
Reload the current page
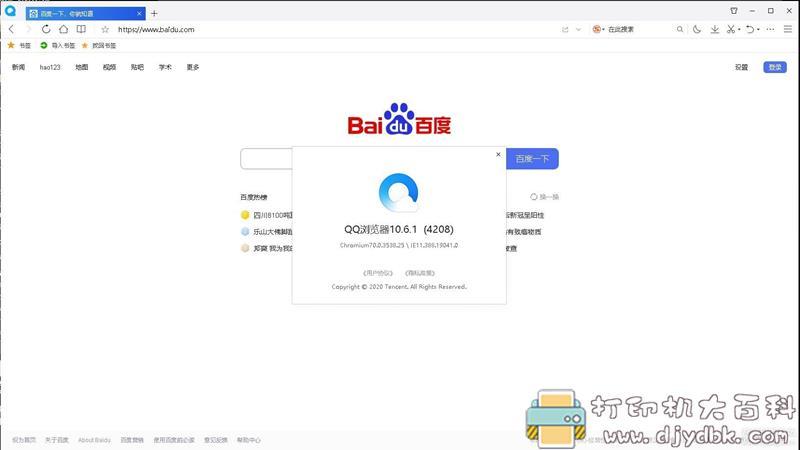tap(46, 29)
